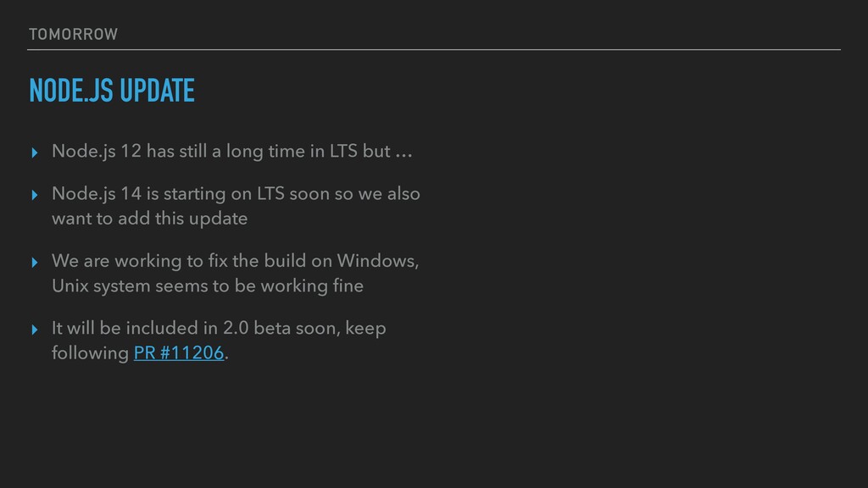Click the word 'Windows,' in third bullet
Screen dimensions: 868x488
(378, 261)
